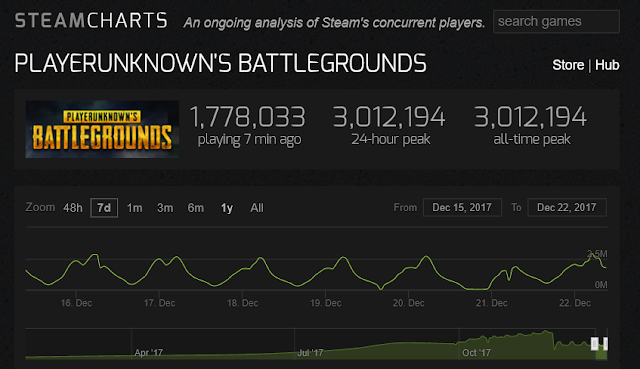The height and width of the screenshot is (369, 640).
Task: Click the Zoom label
Action: [40, 207]
